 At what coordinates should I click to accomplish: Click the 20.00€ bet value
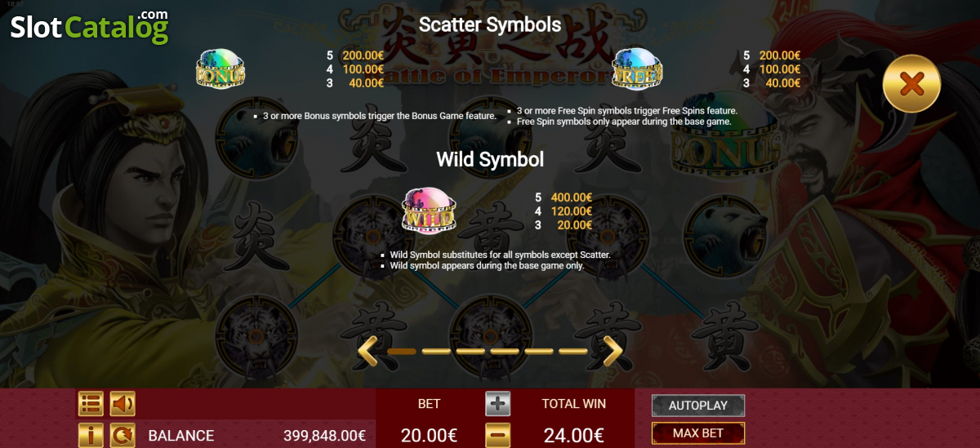click(x=429, y=436)
